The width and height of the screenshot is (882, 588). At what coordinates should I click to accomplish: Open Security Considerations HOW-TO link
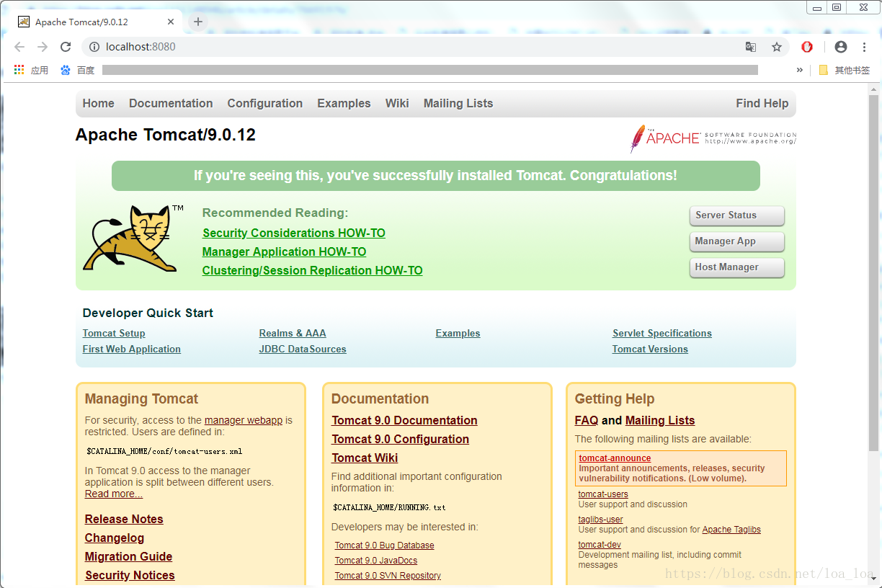click(x=294, y=233)
